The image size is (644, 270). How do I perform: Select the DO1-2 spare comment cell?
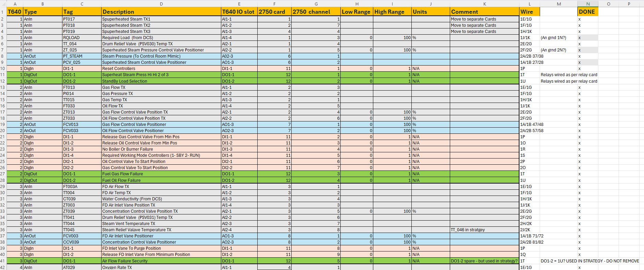[484, 261]
